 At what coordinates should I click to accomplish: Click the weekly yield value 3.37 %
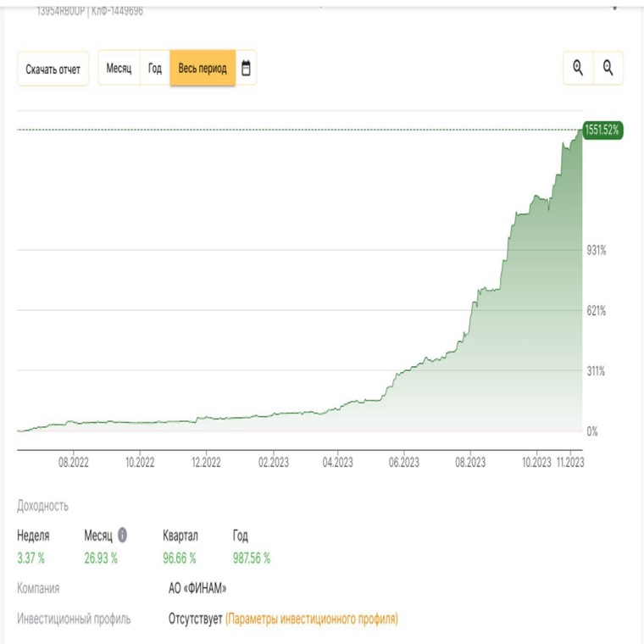click(31, 558)
